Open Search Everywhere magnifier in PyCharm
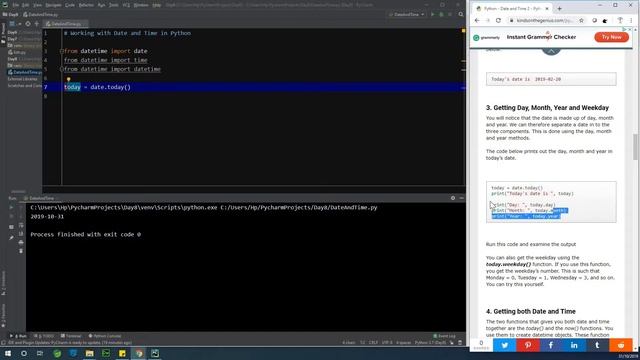Viewport: 640px width, 360px height. coord(461,14)
